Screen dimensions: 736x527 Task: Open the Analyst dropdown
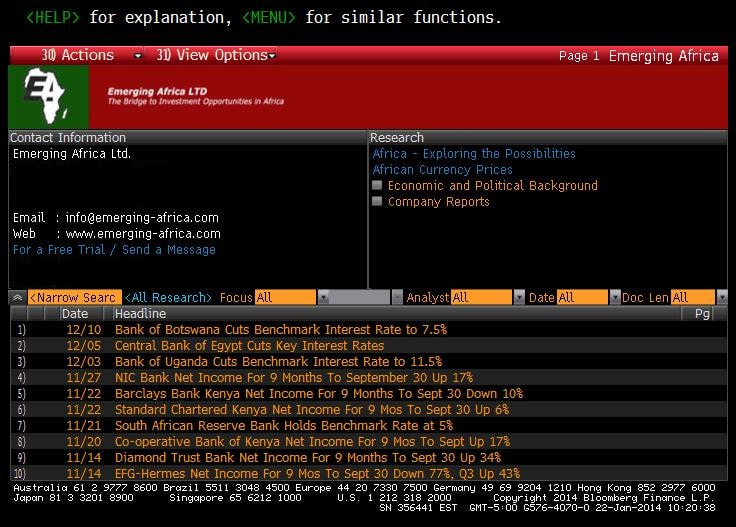519,298
